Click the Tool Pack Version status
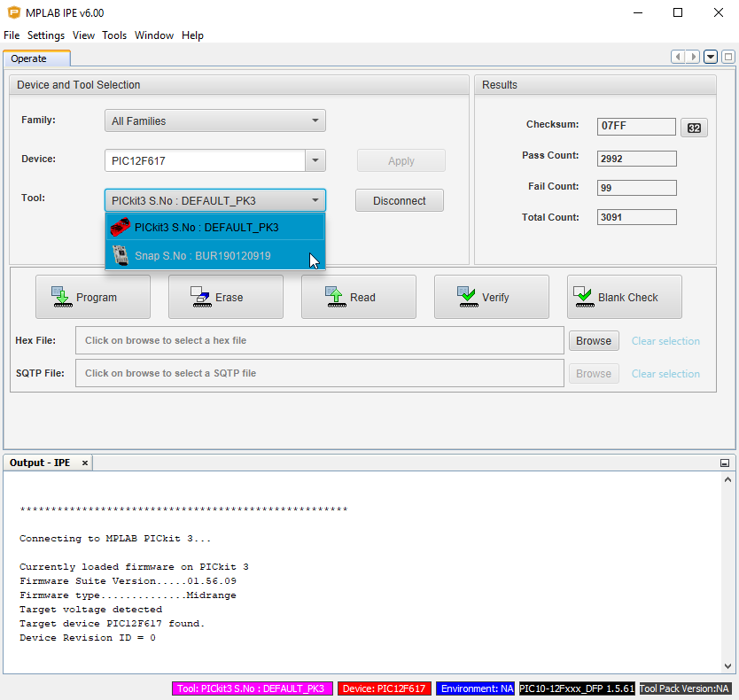The image size is (739, 700). 685,688
